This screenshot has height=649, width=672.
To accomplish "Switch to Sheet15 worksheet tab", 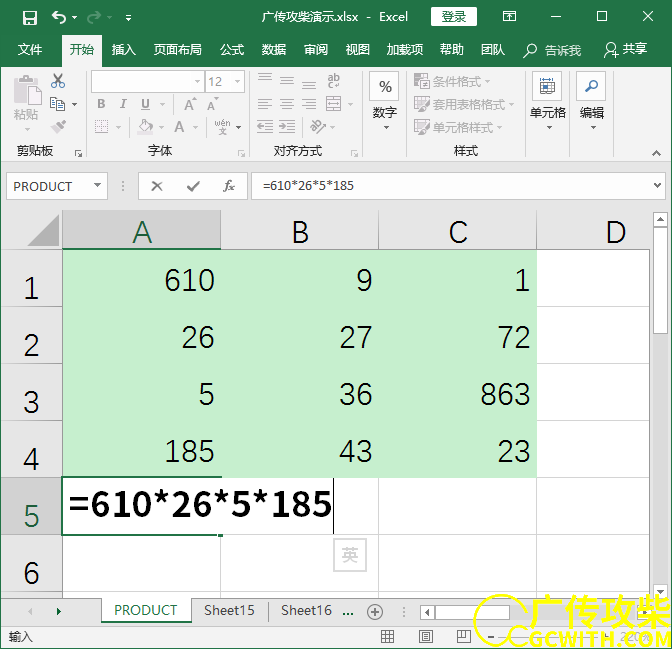I will tap(229, 610).
